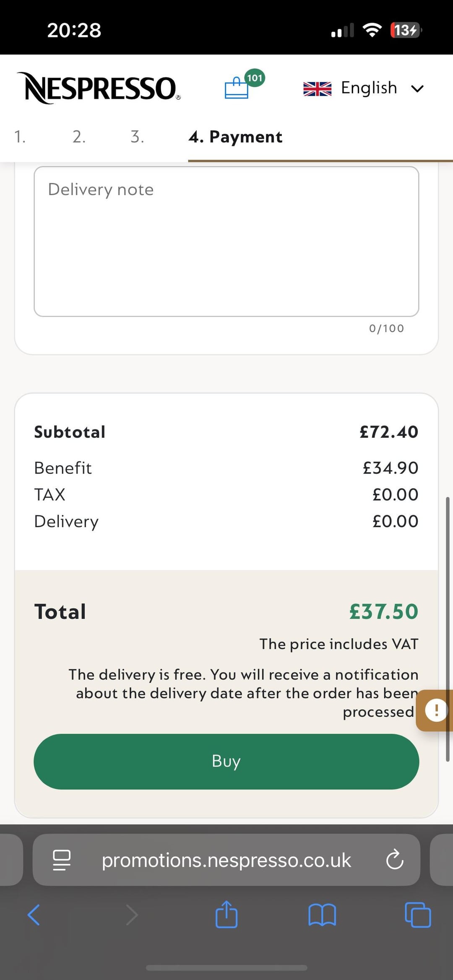Viewport: 453px width, 980px height.
Task: Go to checkout step 2 tab
Action: click(79, 137)
